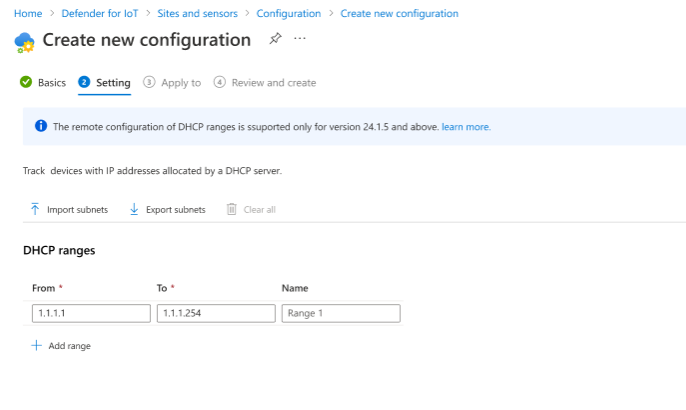This screenshot has width=686, height=410.
Task: Click the plus icon beside Add range
Action: (37, 345)
